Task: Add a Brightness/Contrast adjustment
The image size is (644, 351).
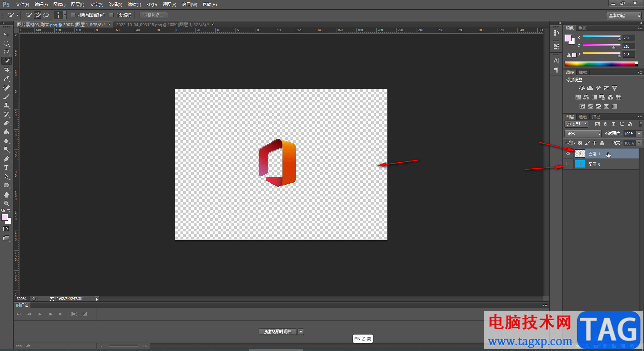Action: (582, 88)
